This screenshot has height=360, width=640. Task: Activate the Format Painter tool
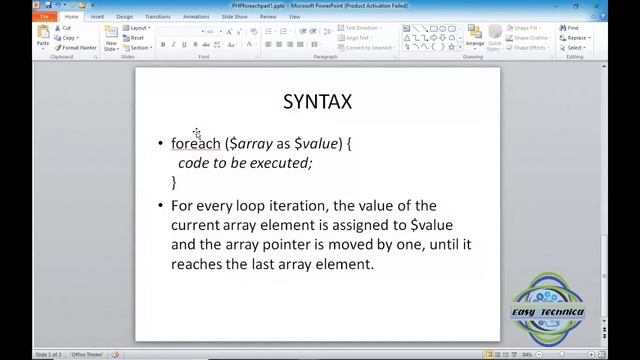76,48
